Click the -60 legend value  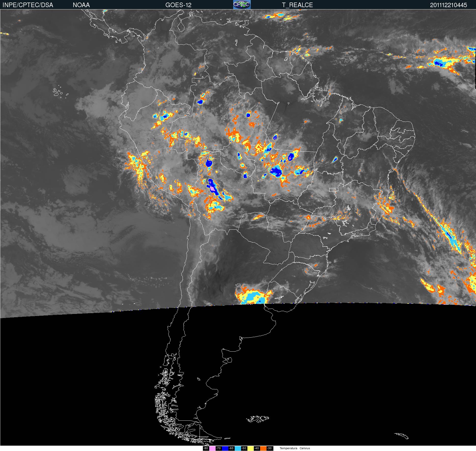pos(231,448)
